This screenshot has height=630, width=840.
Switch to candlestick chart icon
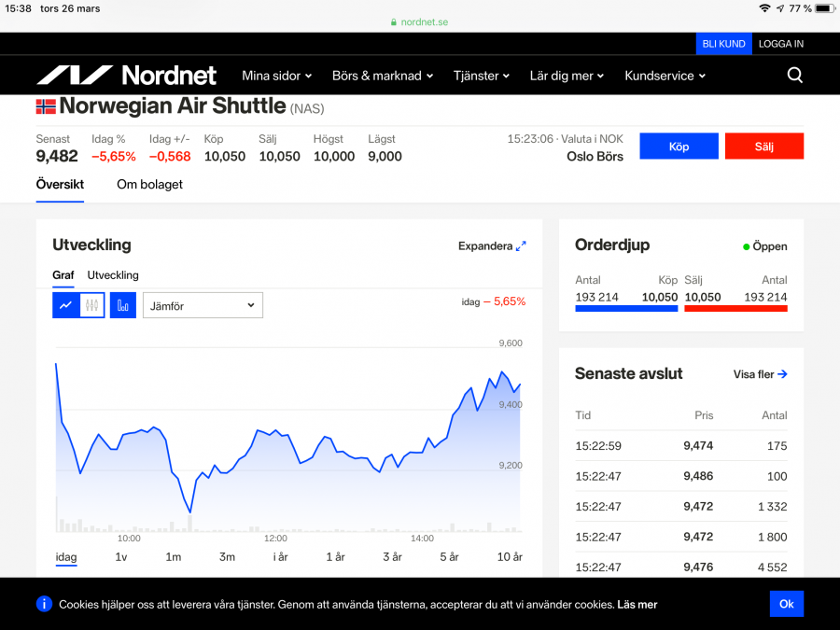tap(91, 305)
